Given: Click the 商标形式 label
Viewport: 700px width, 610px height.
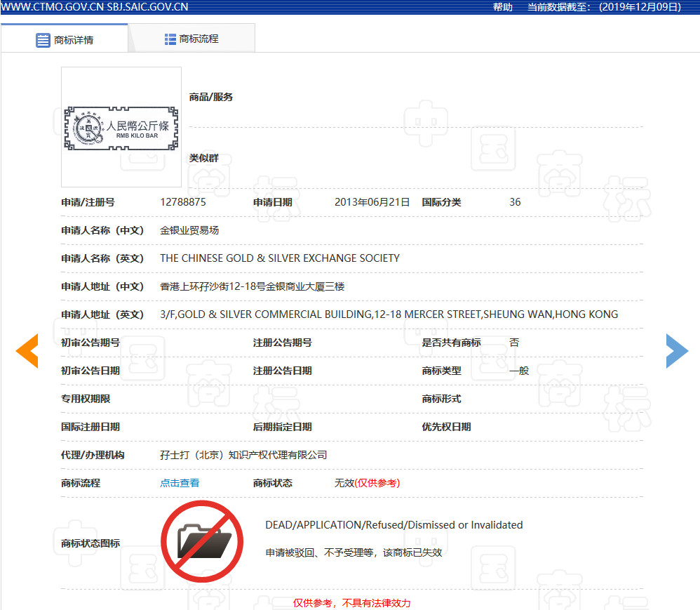Looking at the screenshot, I should (x=441, y=399).
